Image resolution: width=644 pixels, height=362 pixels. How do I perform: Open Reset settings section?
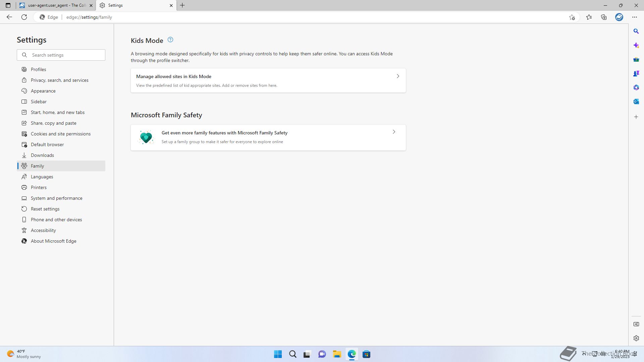(x=61, y=209)
